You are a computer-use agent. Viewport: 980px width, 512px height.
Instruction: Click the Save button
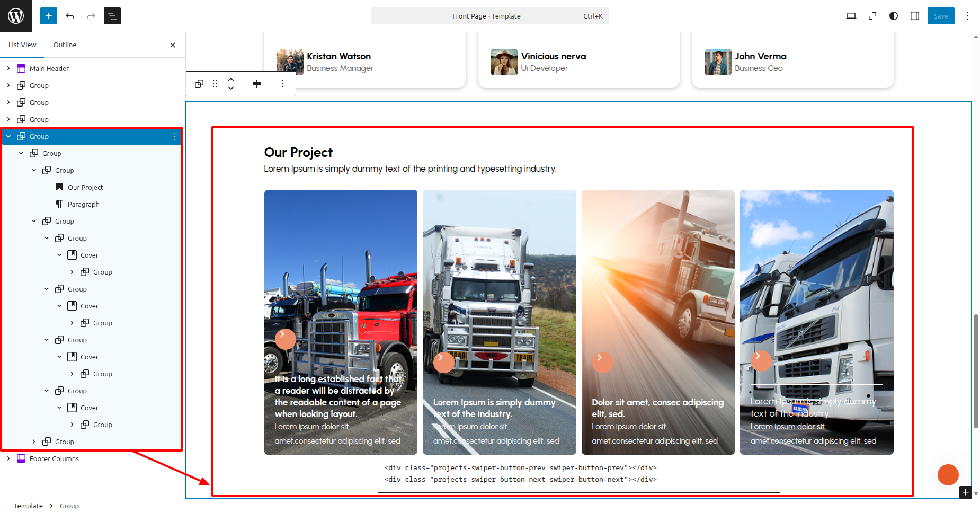click(x=941, y=16)
